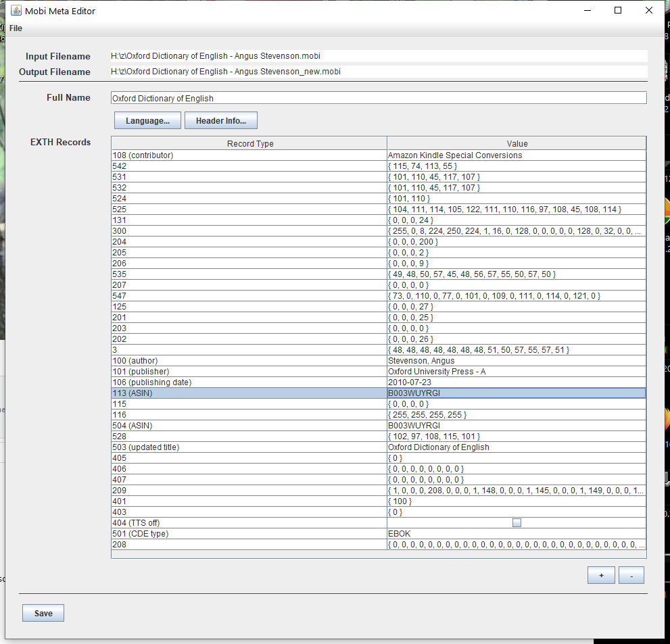Select the Input Filename path text
The image size is (670, 644).
[x=216, y=56]
